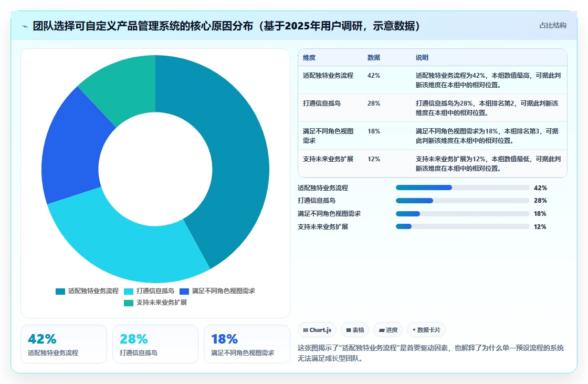
Task: Select the 表格 tag
Action: [355, 330]
